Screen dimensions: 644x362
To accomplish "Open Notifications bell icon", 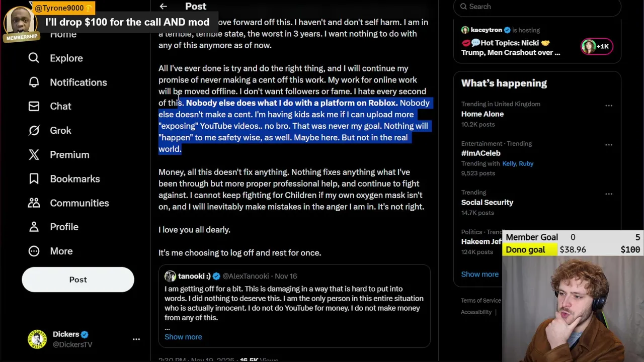I will pyautogui.click(x=34, y=82).
